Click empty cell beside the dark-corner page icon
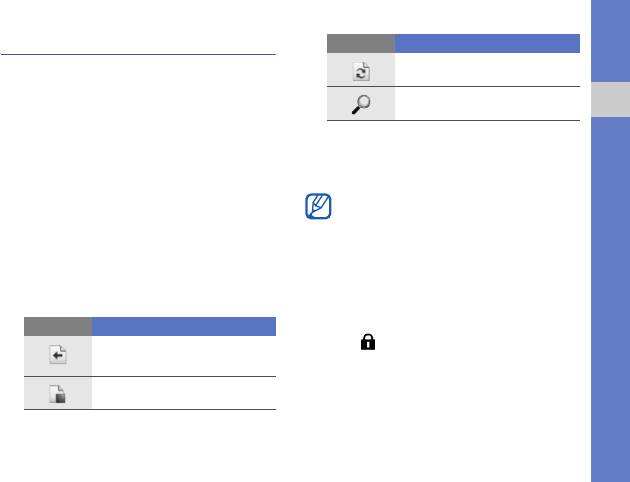Screen dimensions: 630x482 (x=183, y=393)
